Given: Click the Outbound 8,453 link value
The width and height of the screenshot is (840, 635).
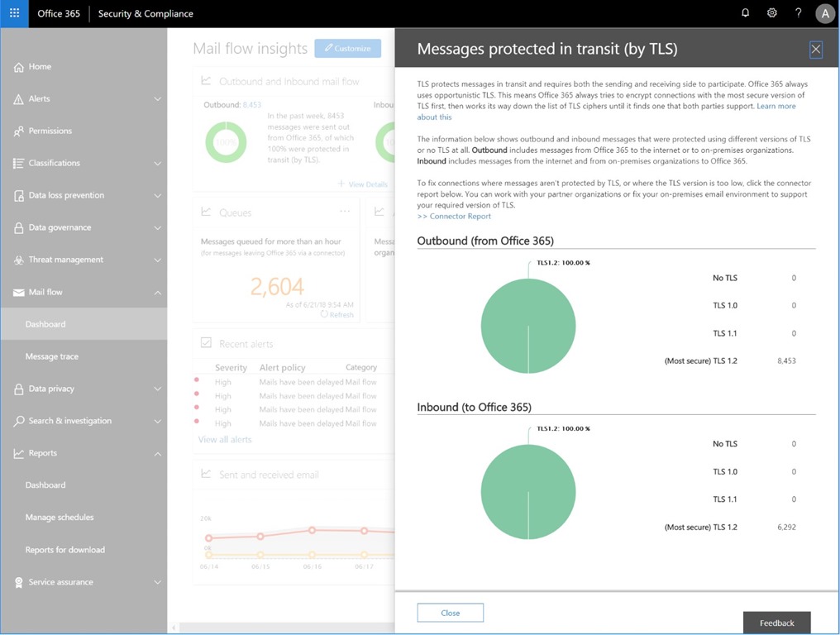Looking at the screenshot, I should [x=252, y=105].
